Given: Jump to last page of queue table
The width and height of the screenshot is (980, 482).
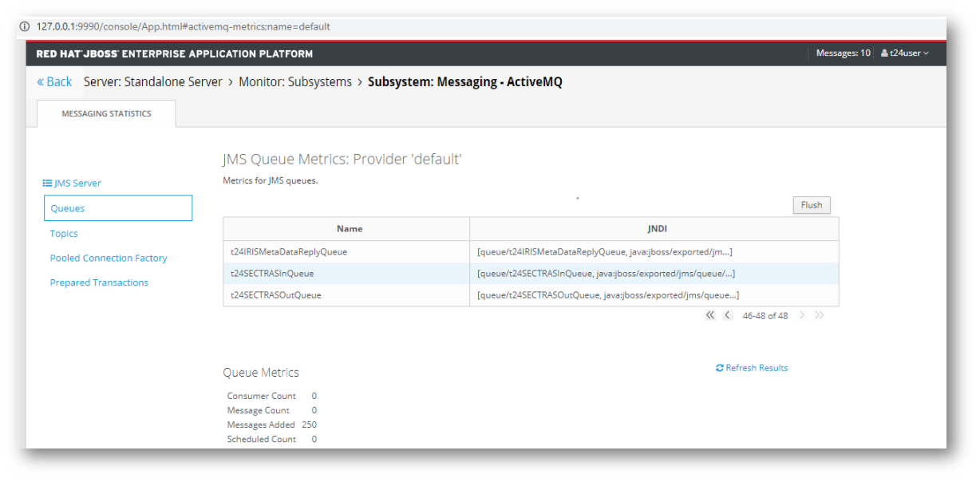Looking at the screenshot, I should (x=820, y=315).
